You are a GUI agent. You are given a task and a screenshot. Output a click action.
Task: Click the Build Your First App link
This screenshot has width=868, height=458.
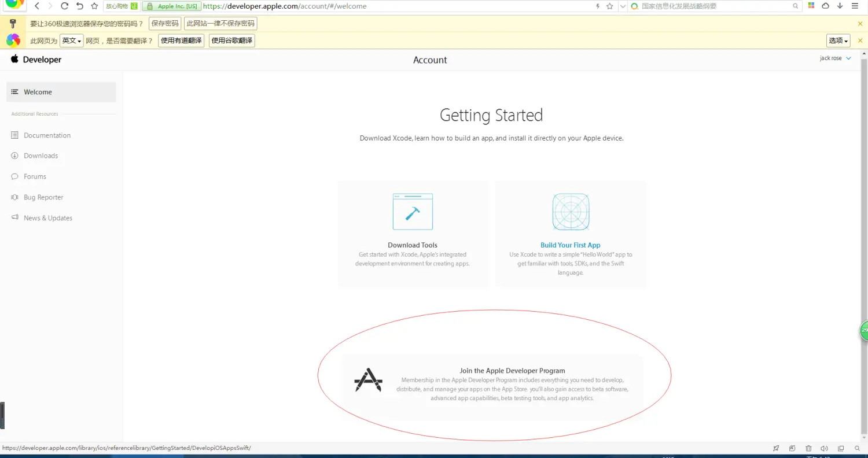[x=571, y=245]
